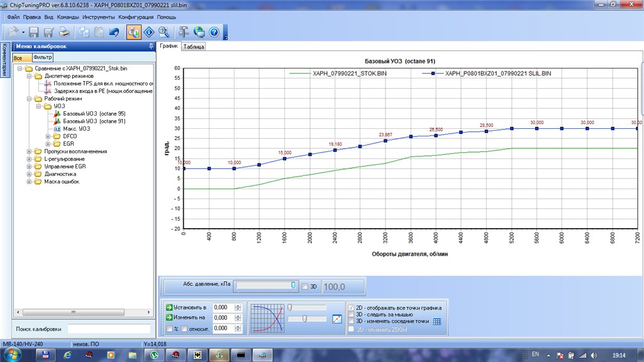Viewport: 644px width, 362px height.
Task: Enable the 3D checkbox beside pressure slider
Action: point(305,287)
